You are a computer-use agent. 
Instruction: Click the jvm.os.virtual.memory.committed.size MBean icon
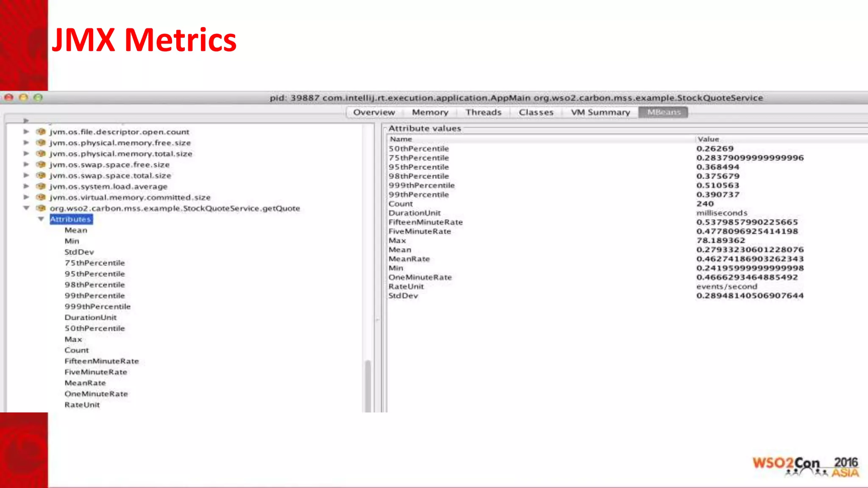point(41,197)
